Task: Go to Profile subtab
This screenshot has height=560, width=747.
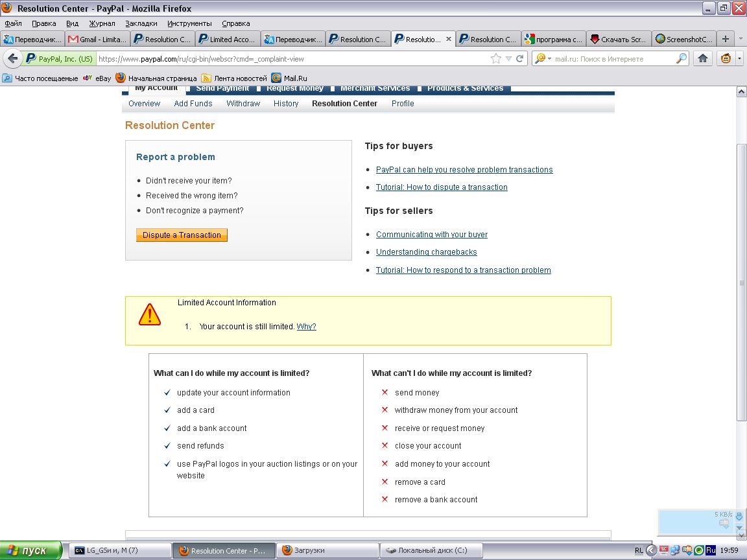Action: tap(403, 103)
